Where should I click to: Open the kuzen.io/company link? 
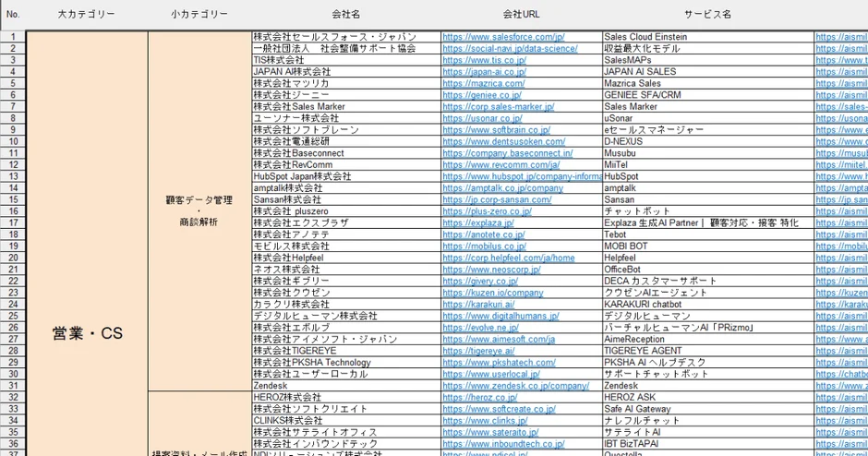[493, 293]
